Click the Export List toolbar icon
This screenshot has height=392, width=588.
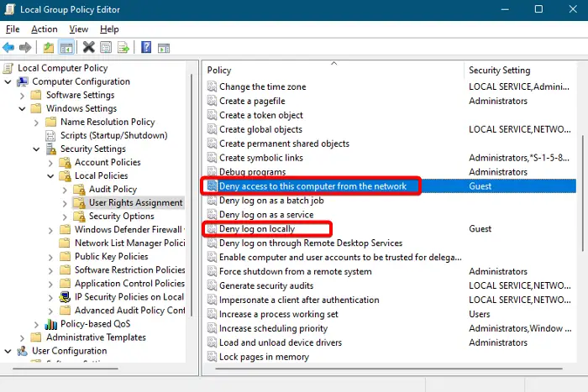click(123, 48)
